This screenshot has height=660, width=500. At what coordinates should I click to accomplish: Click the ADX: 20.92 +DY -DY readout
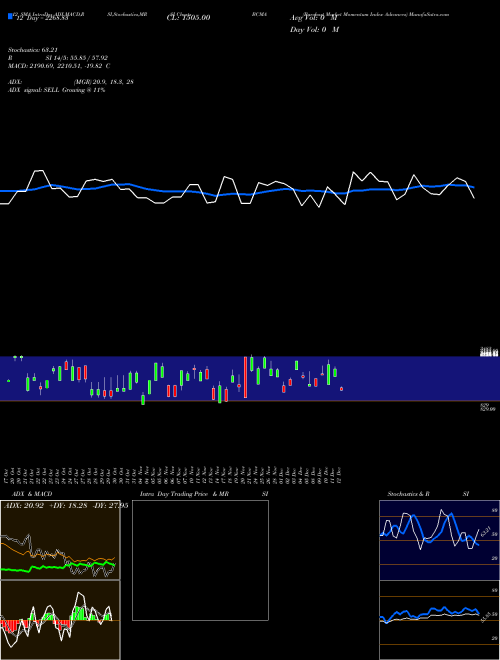(66, 506)
